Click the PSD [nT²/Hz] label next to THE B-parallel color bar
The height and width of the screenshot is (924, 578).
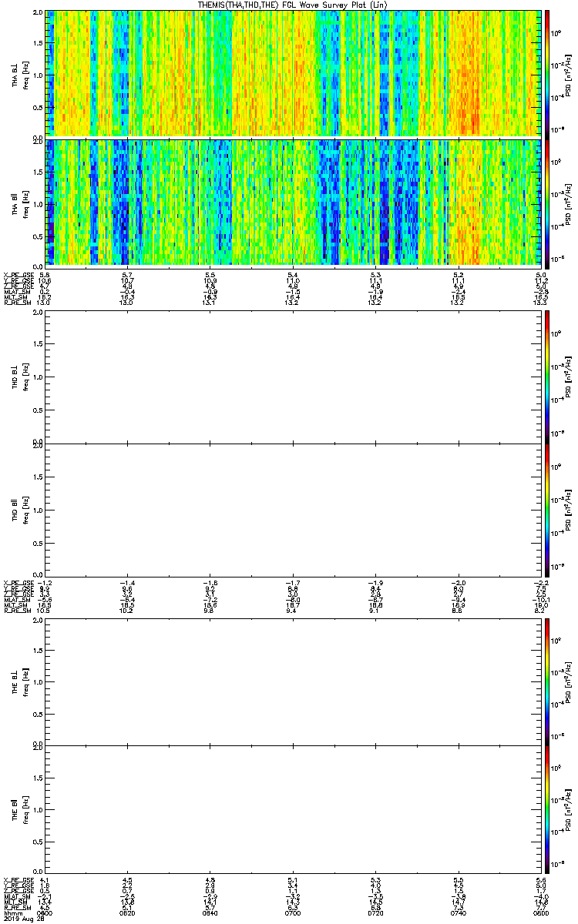[x=568, y=810]
